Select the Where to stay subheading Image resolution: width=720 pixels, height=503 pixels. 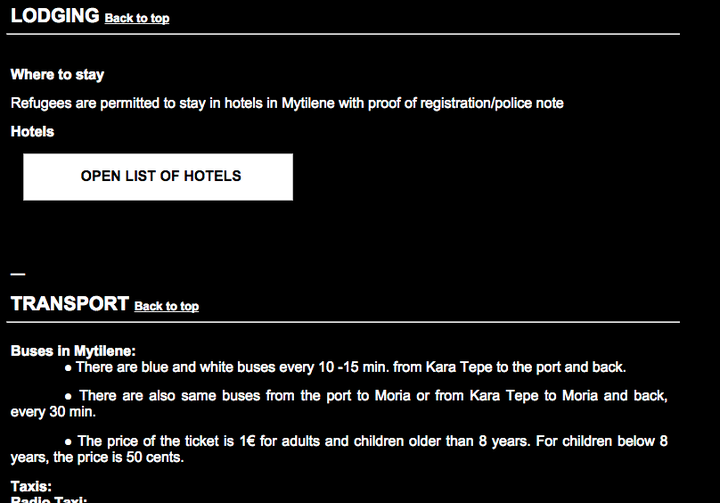pos(57,74)
